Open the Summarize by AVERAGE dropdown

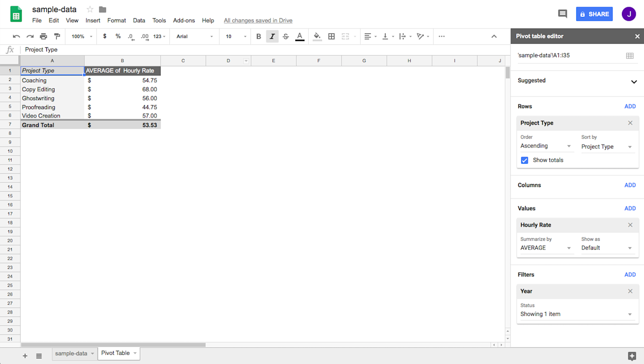tap(546, 247)
